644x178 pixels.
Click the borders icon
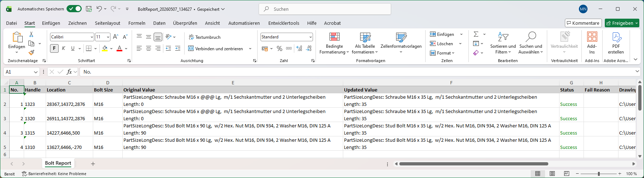pyautogui.click(x=89, y=48)
